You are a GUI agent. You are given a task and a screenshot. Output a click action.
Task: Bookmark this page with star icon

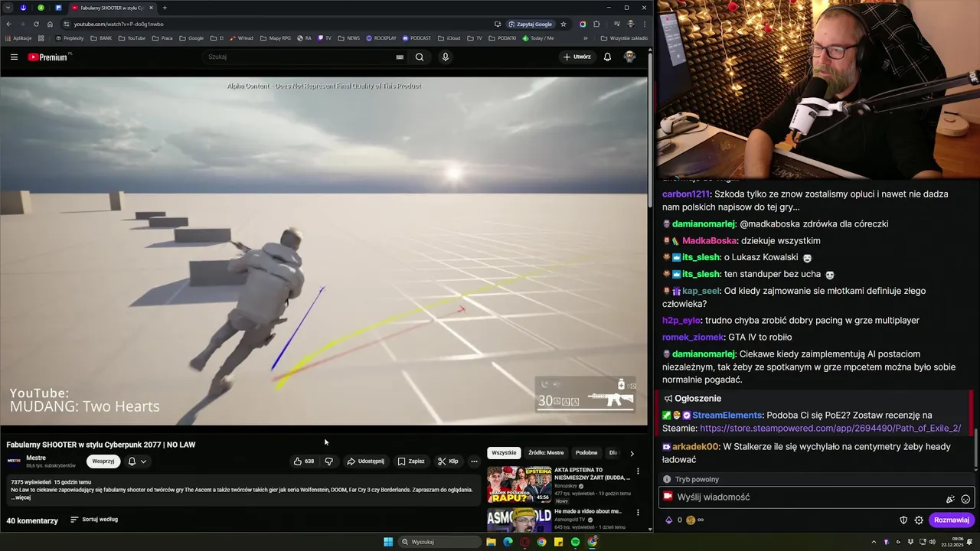click(563, 24)
